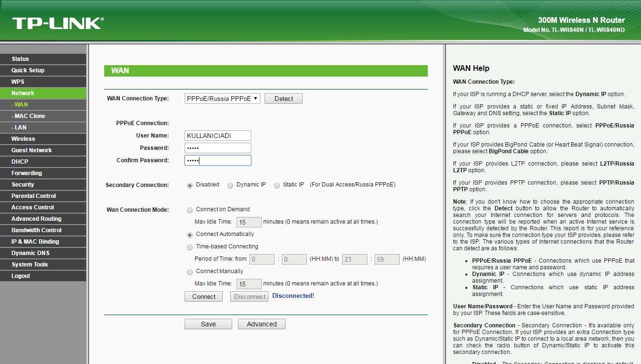Open Guest Network settings
The width and height of the screenshot is (641, 364).
point(43,150)
